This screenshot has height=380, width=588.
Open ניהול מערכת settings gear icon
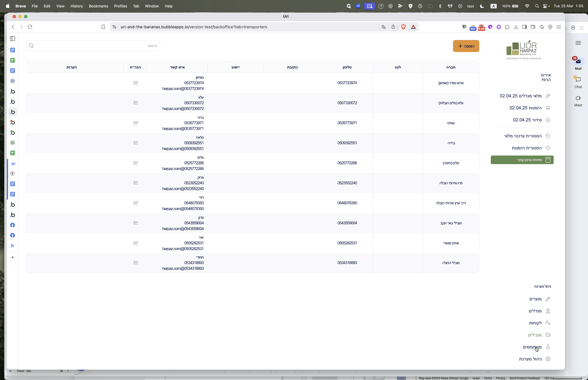548,359
